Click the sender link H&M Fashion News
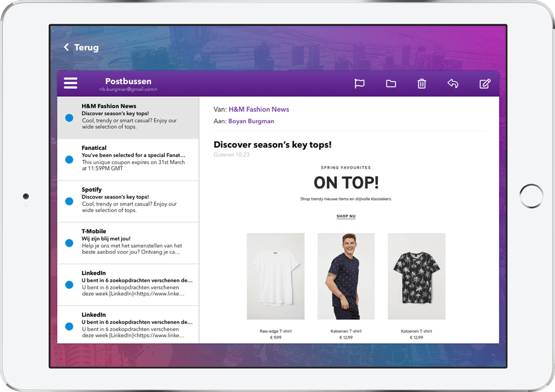Image resolution: width=555 pixels, height=392 pixels. pyautogui.click(x=259, y=109)
